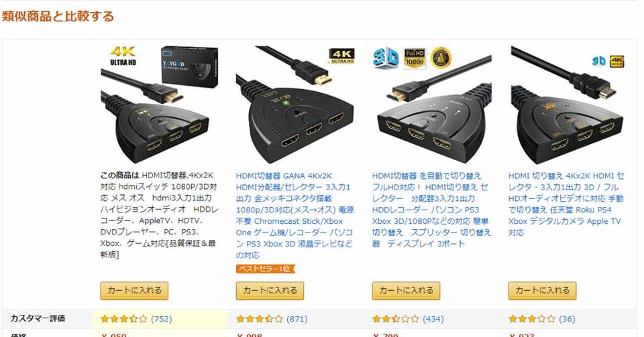Click the Full HD 1080p badge icon

415,58
